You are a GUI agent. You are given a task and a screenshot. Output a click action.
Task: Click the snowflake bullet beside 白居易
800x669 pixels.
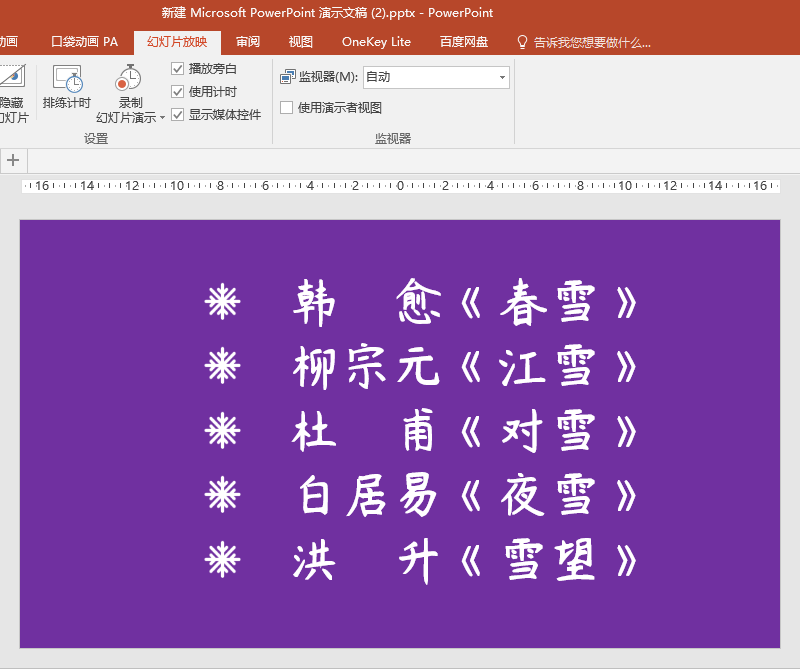pos(222,494)
